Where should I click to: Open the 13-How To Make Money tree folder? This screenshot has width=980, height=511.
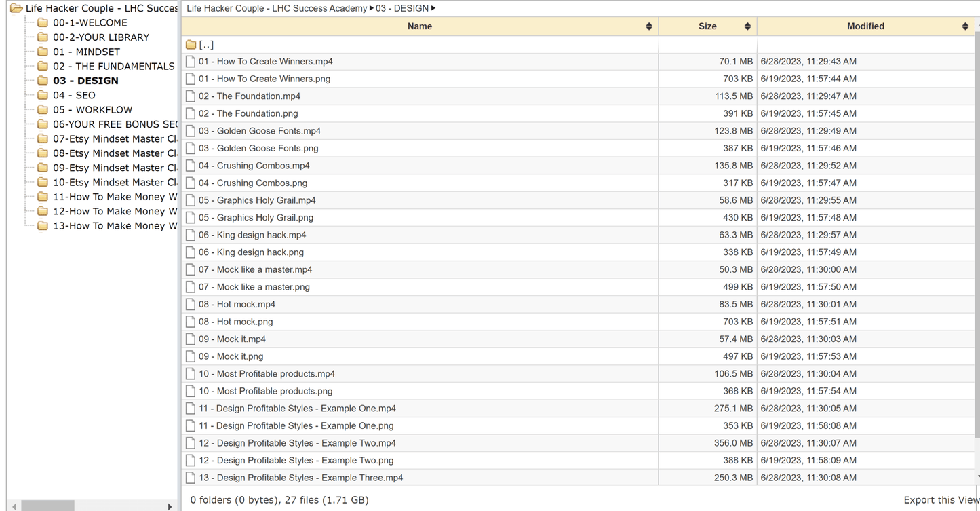115,226
